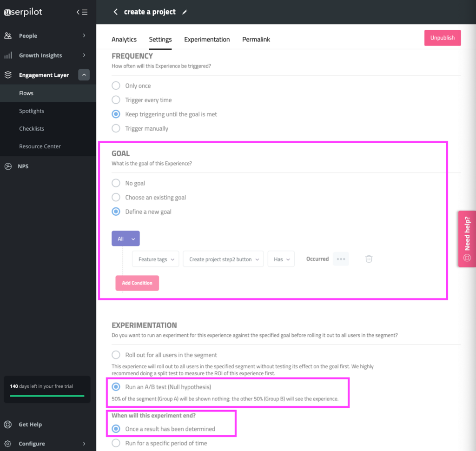The height and width of the screenshot is (451, 476).
Task: Expand the Growth Insights chevron
Action: coord(84,55)
